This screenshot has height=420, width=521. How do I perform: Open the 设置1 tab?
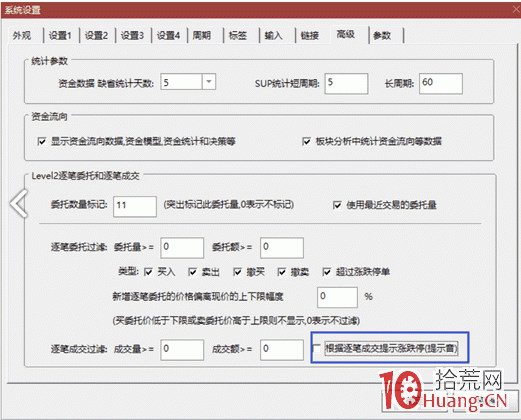point(61,35)
